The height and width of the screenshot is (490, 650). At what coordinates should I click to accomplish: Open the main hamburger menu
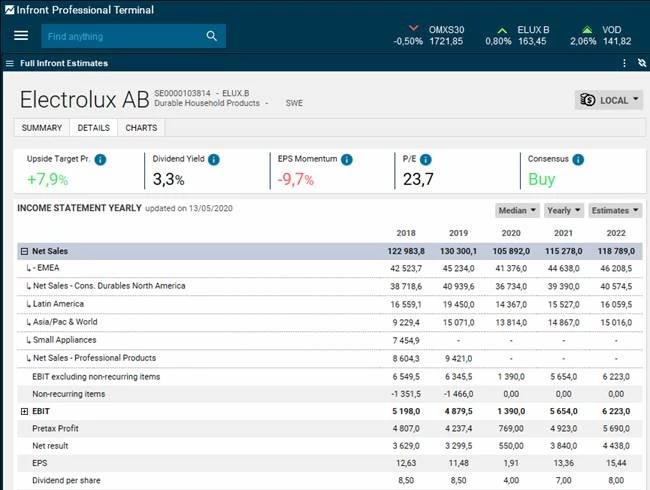[x=21, y=36]
